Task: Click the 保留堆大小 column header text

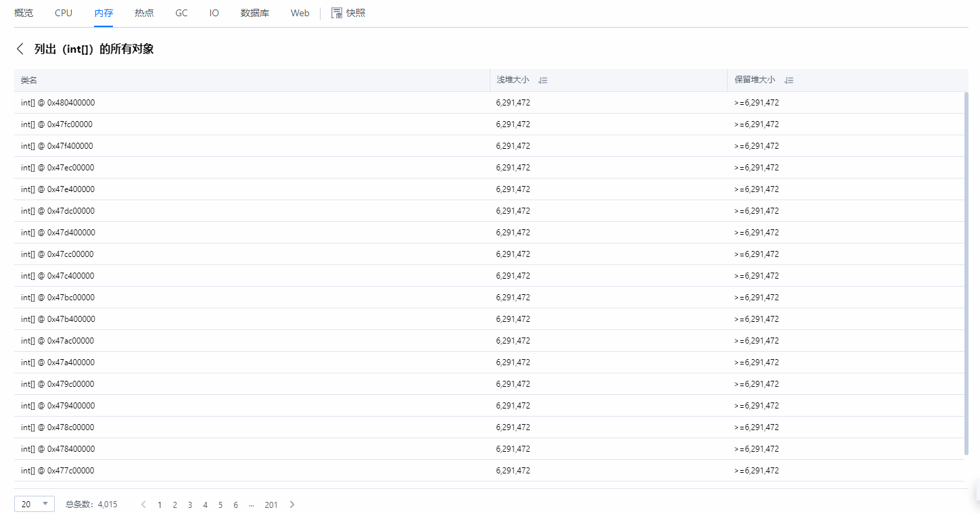Action: click(x=755, y=80)
